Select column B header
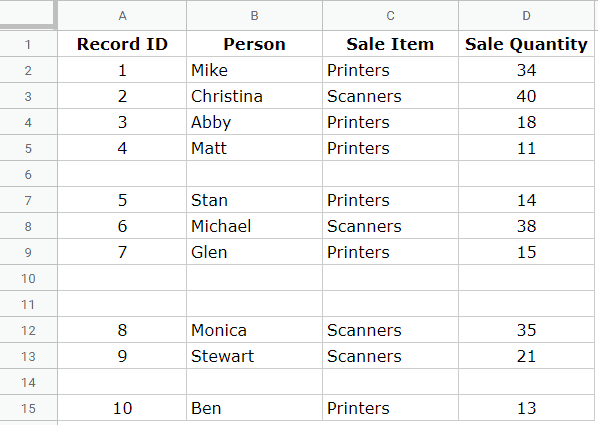Image resolution: width=598 pixels, height=425 pixels. click(254, 15)
